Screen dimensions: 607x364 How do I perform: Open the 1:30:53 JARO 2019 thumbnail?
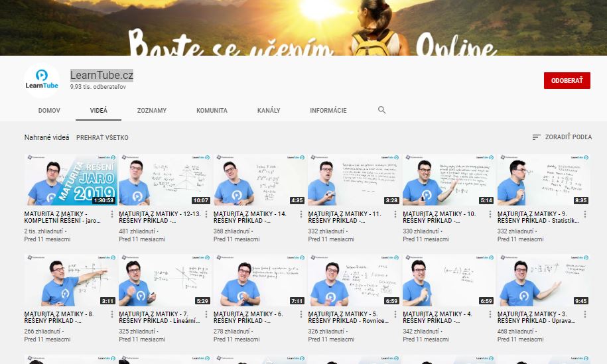pos(70,180)
